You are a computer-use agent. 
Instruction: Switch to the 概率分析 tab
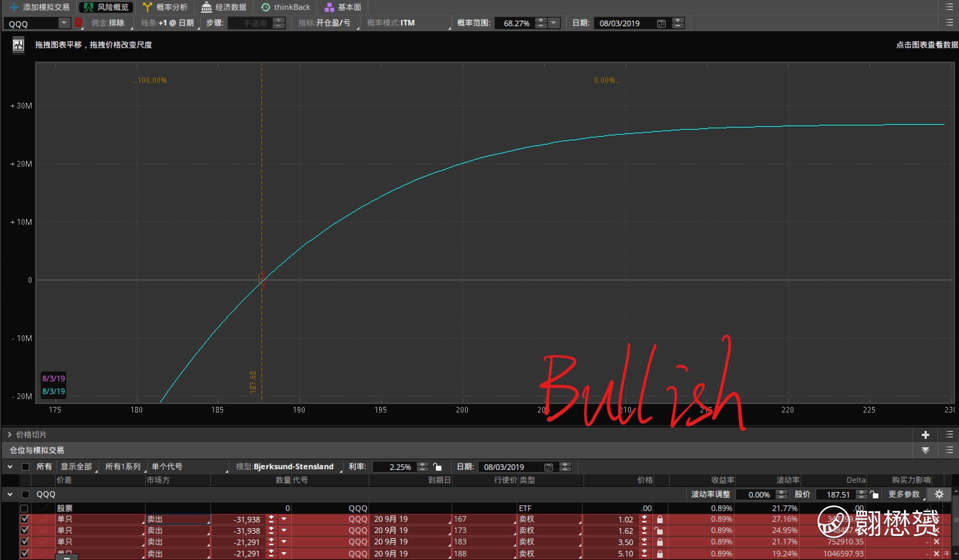point(165,7)
